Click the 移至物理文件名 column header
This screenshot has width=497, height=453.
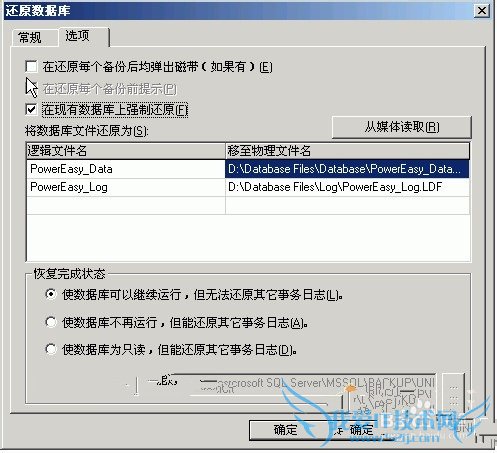[x=347, y=151]
